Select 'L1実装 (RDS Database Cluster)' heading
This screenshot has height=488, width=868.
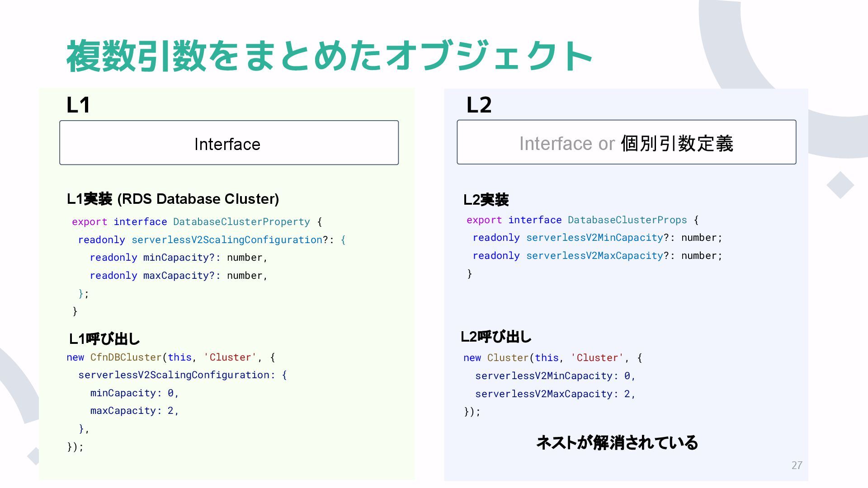pos(173,199)
